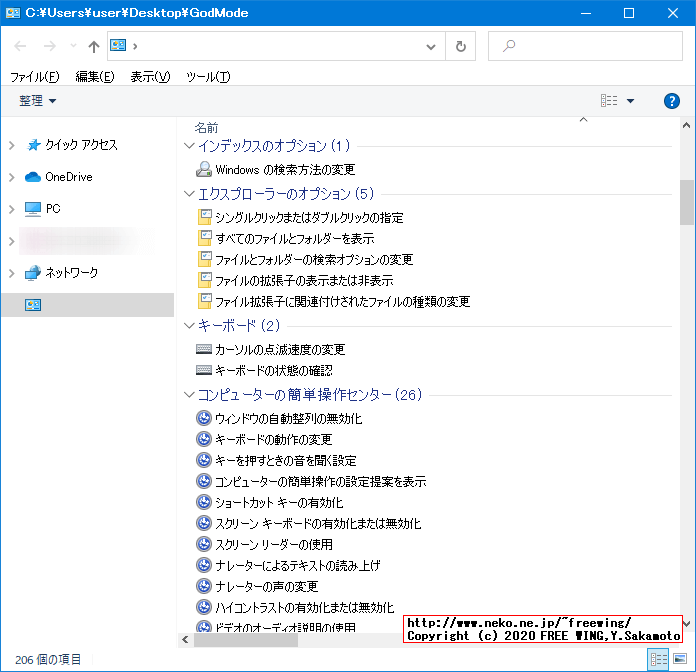
Task: Click the vertical scrollbar thumb
Action: click(x=687, y=202)
